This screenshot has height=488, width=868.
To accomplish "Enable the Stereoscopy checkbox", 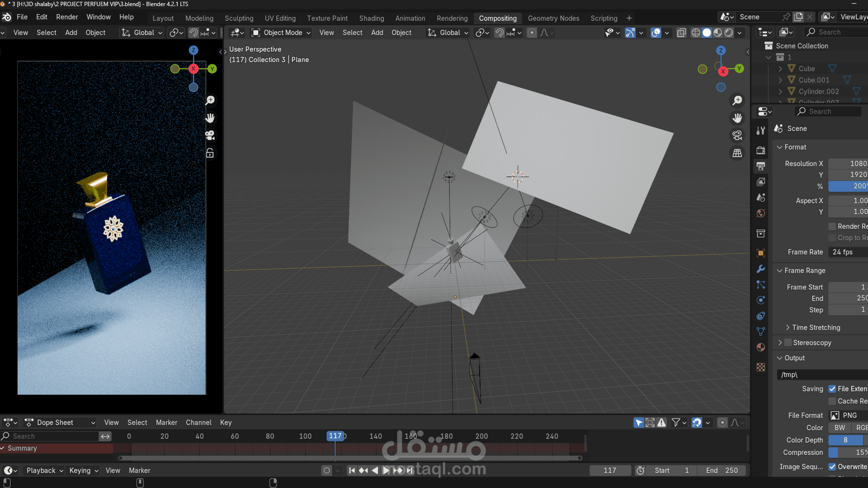I will (x=788, y=343).
